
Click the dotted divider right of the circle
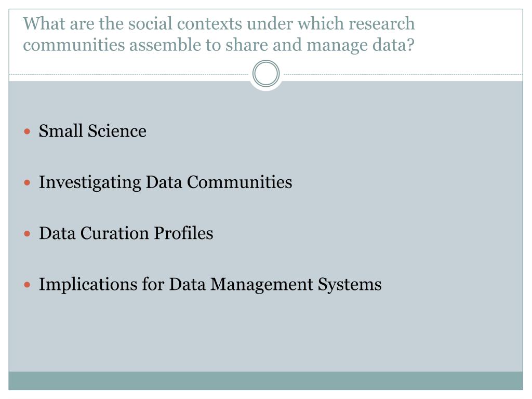(403, 74)
